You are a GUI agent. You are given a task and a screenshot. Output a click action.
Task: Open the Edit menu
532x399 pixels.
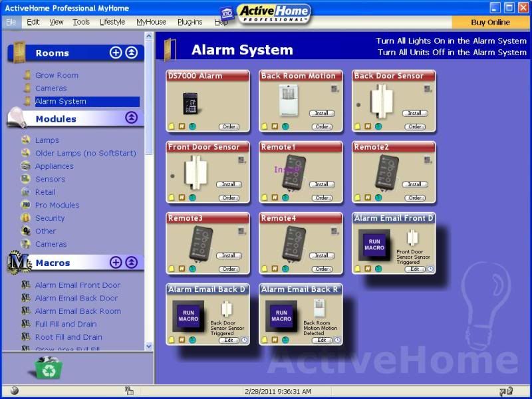point(33,22)
